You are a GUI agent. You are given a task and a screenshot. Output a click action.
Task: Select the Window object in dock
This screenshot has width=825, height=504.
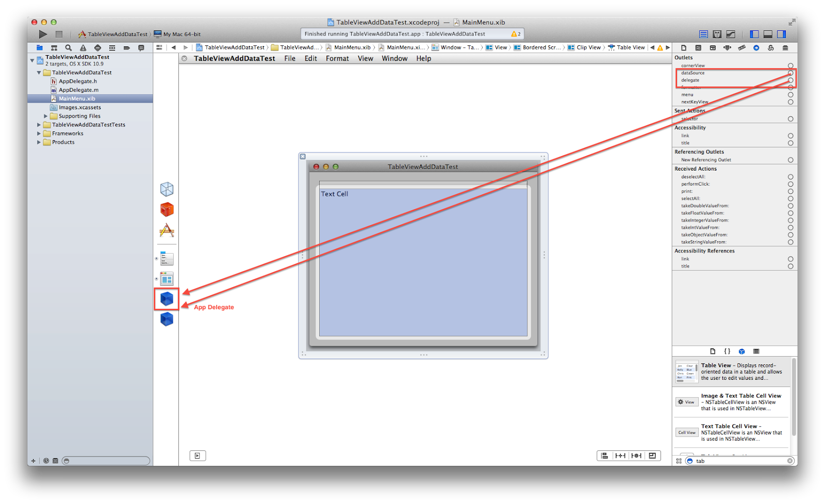(x=167, y=279)
